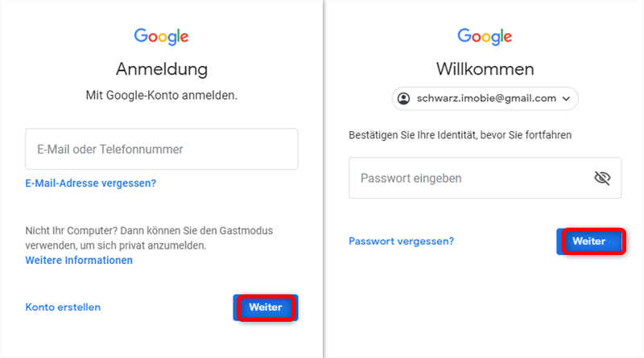
Task: Focus the E-Mail oder Telefonnummer field
Action: 161,149
